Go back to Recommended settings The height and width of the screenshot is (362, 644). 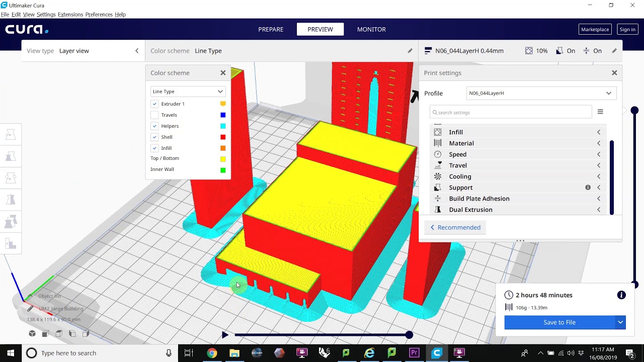point(455,227)
